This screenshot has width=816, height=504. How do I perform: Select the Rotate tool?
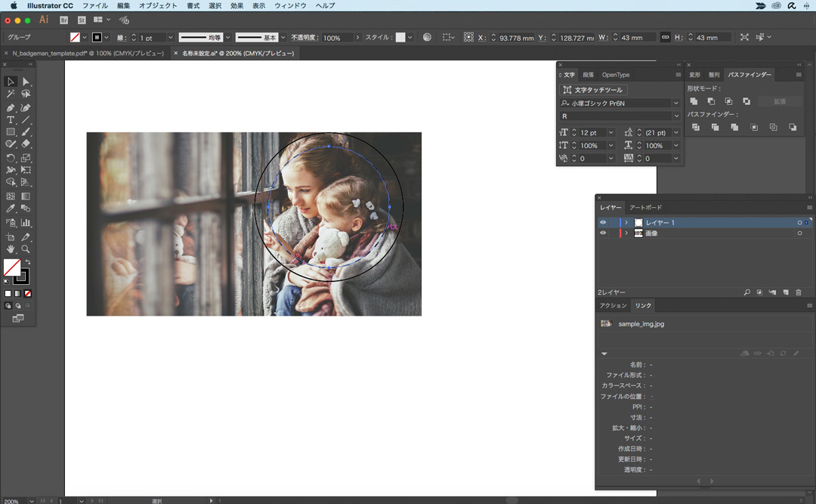pos(11,158)
